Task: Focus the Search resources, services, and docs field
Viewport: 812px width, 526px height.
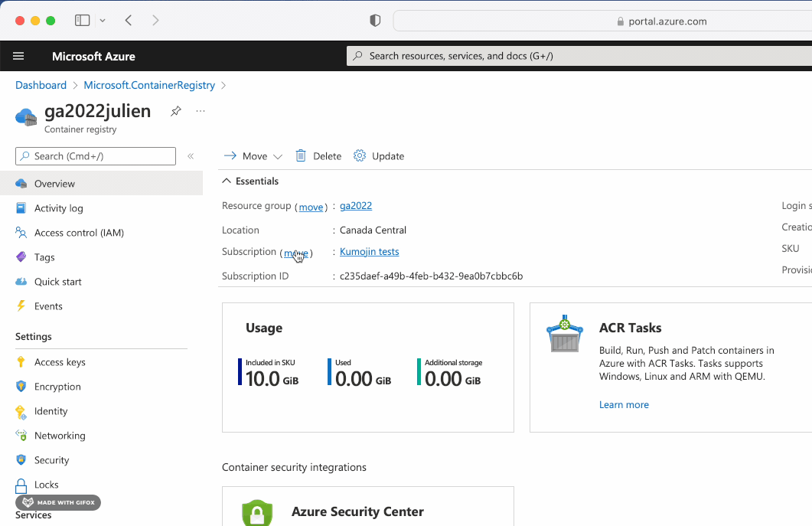Action: pyautogui.click(x=579, y=56)
